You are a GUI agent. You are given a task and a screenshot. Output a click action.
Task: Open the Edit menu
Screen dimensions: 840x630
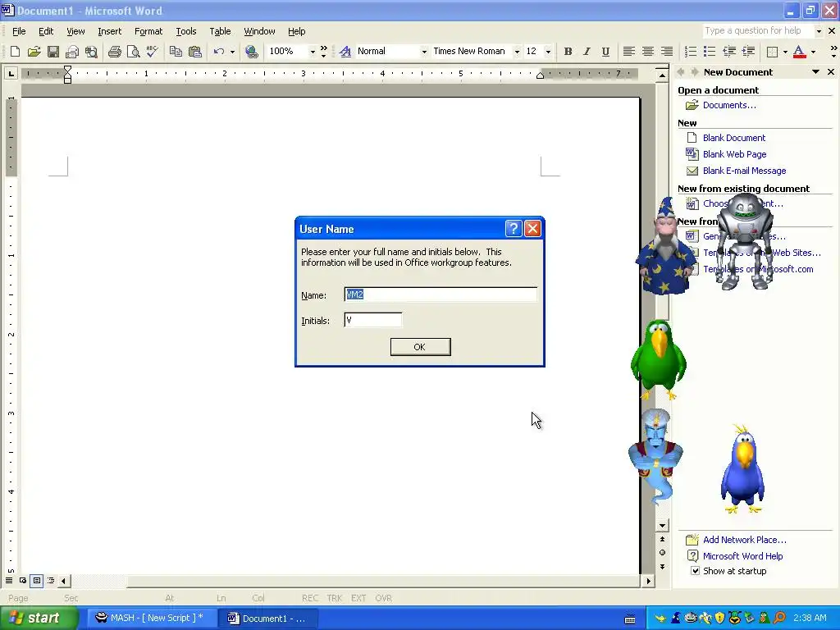46,31
